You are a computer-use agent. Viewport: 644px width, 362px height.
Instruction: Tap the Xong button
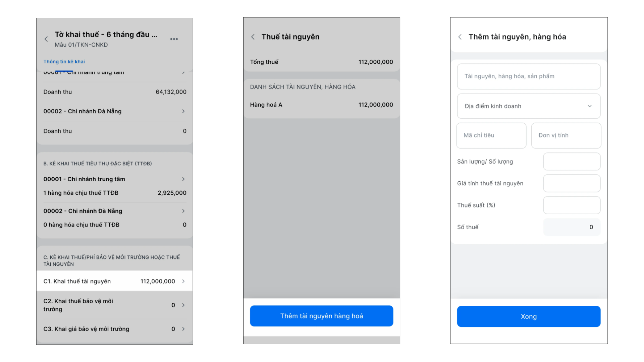point(529,316)
